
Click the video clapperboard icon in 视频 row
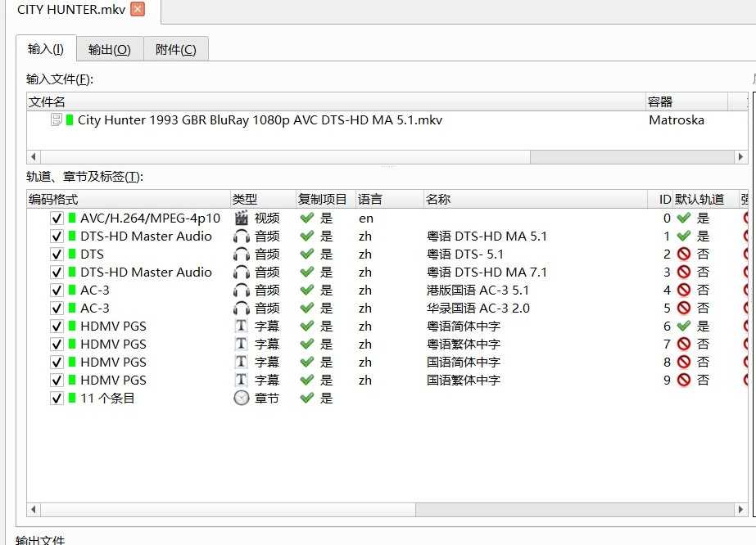coord(241,218)
